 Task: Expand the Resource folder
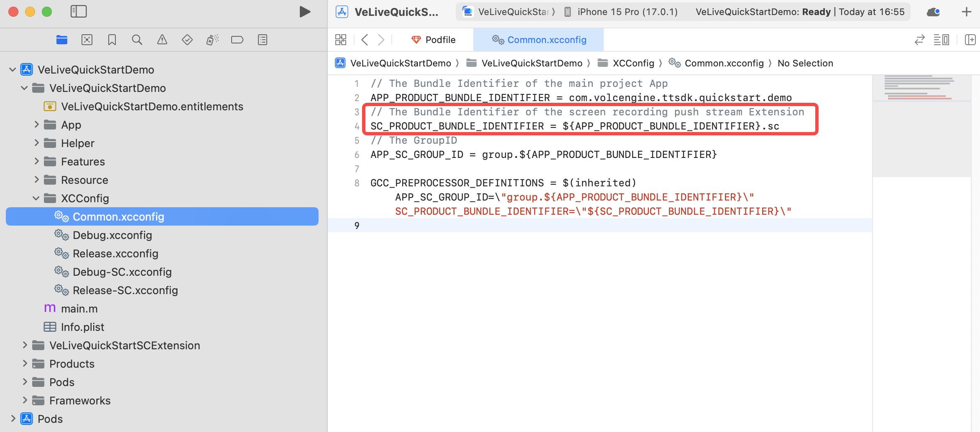pos(36,180)
